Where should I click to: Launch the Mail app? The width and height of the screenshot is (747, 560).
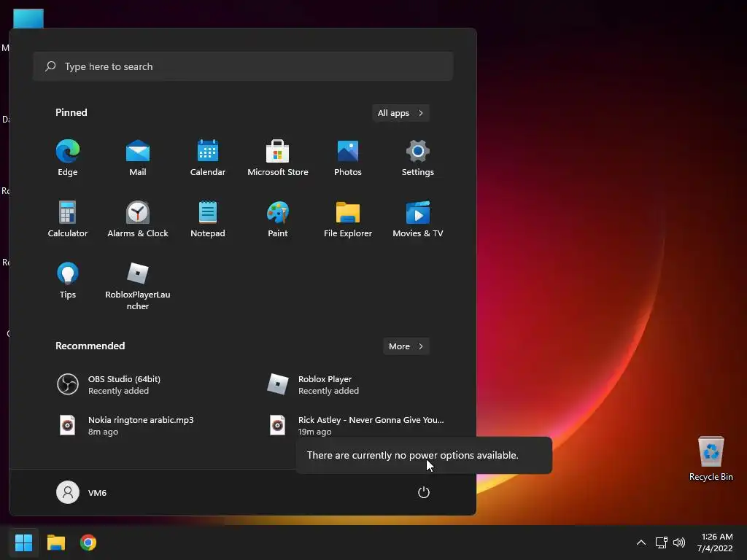pyautogui.click(x=138, y=158)
